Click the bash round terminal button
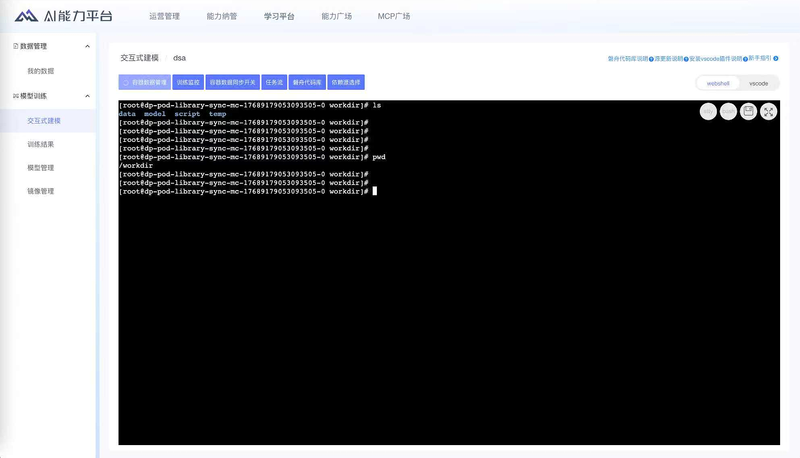Screen dimensions: 800x458 pos(728,111)
